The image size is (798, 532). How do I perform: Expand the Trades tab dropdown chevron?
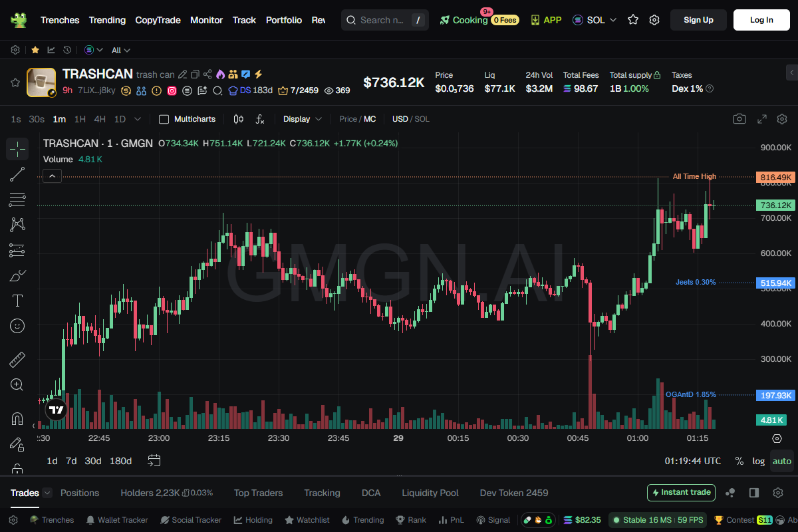point(47,493)
